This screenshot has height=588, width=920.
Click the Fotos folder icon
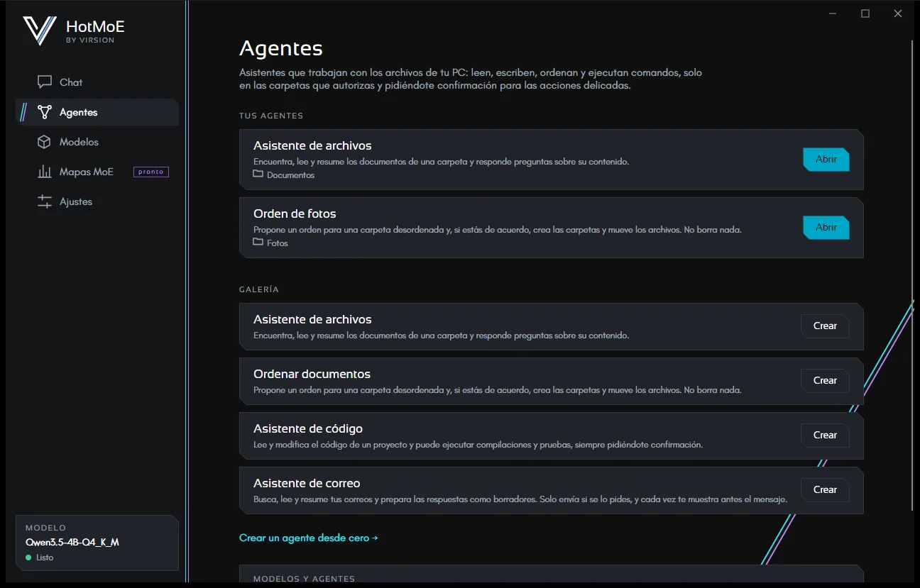point(258,242)
